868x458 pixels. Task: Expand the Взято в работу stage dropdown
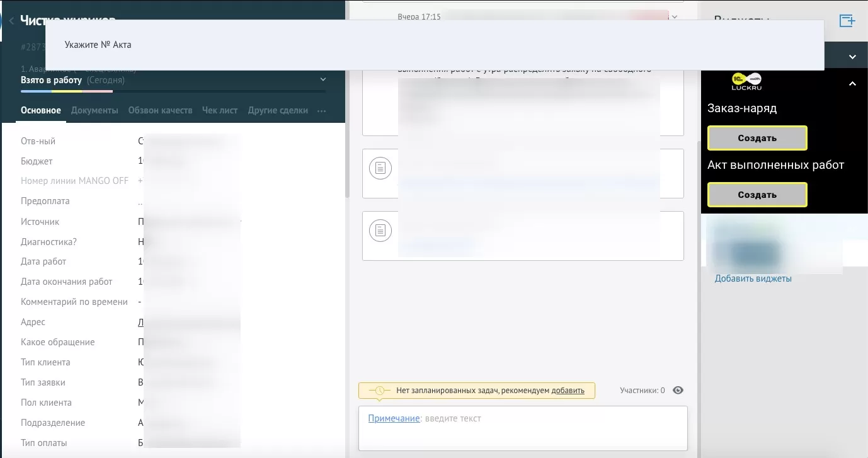pos(323,80)
